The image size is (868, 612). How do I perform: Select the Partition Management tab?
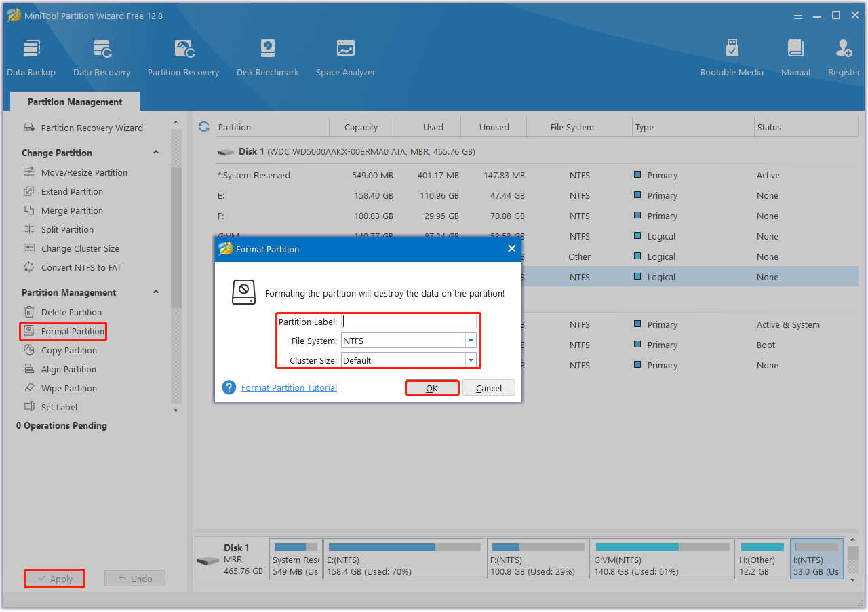75,102
